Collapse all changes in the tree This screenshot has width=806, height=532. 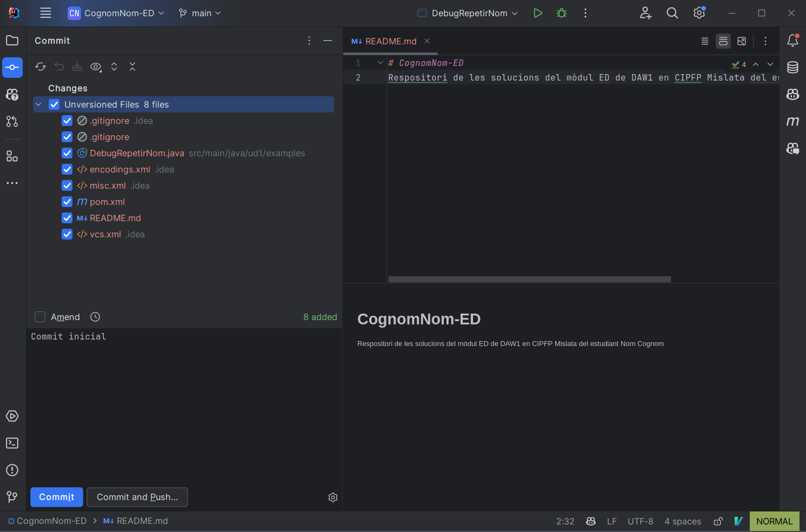pos(132,66)
